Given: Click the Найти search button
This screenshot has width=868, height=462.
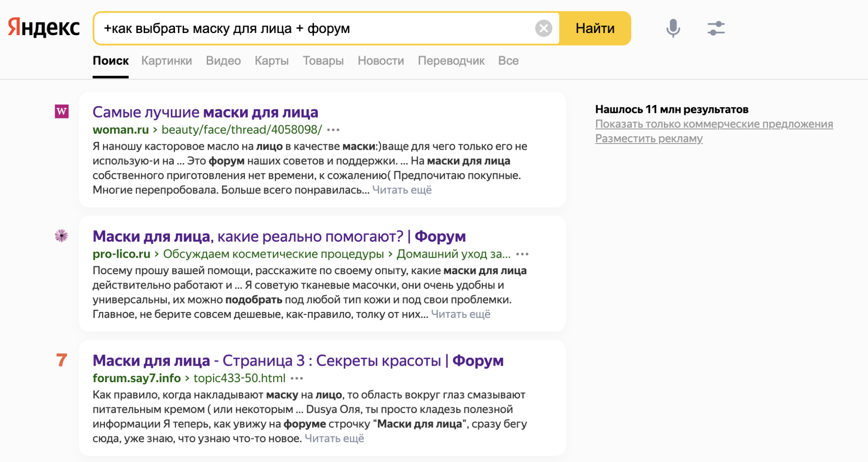Looking at the screenshot, I should 595,28.
